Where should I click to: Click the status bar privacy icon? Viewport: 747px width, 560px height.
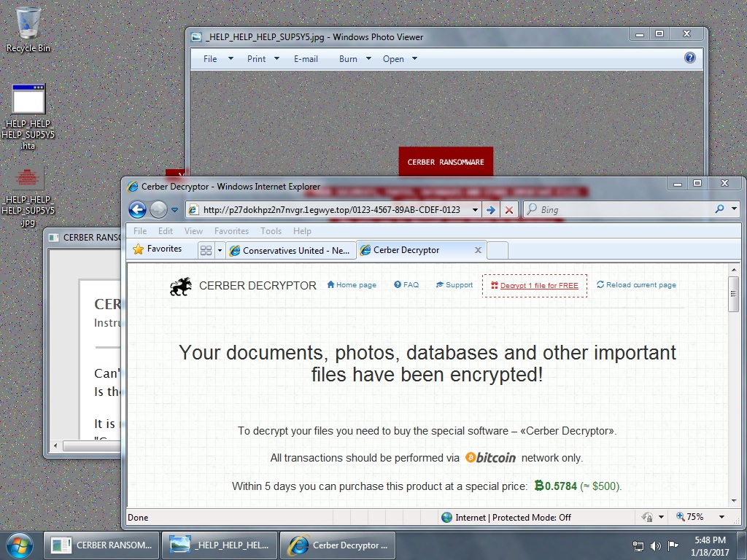647,517
